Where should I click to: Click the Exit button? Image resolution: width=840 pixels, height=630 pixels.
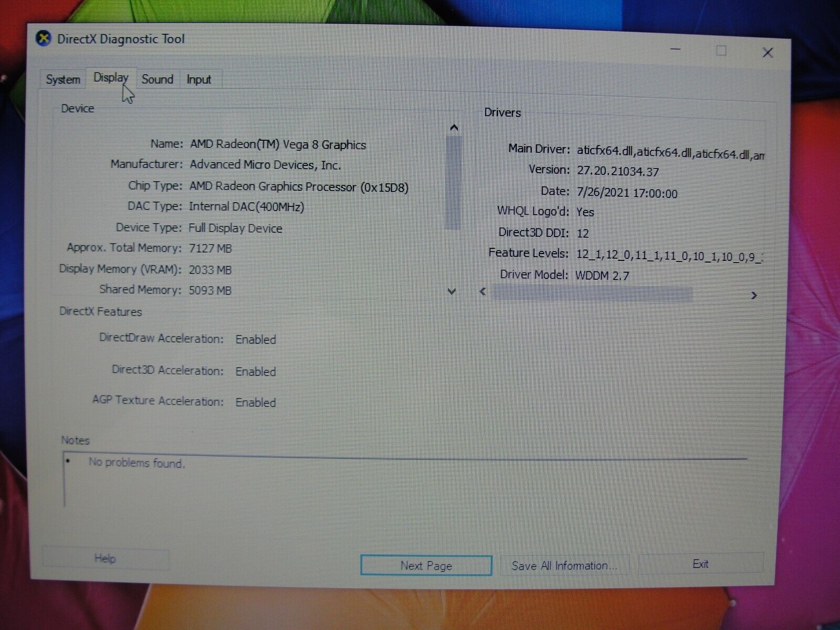[x=701, y=564]
